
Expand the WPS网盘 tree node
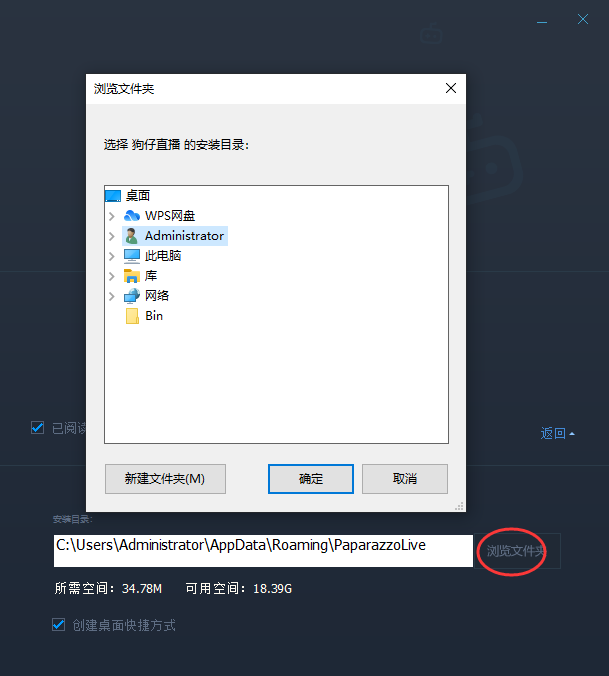tap(112, 216)
